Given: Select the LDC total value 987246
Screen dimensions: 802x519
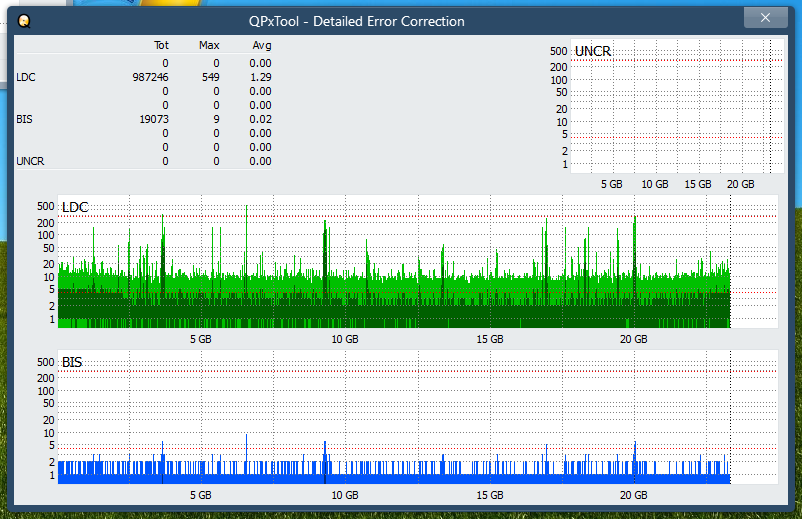Looking at the screenshot, I should 150,77.
